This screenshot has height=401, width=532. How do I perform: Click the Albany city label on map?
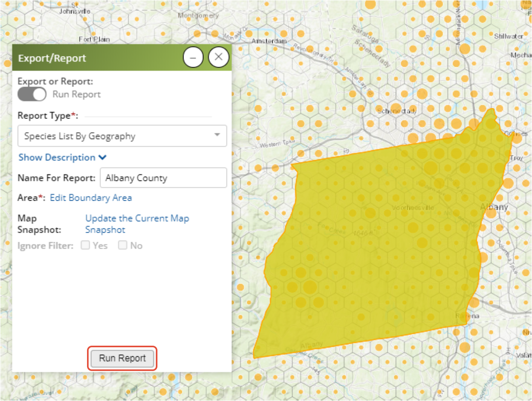(x=494, y=207)
